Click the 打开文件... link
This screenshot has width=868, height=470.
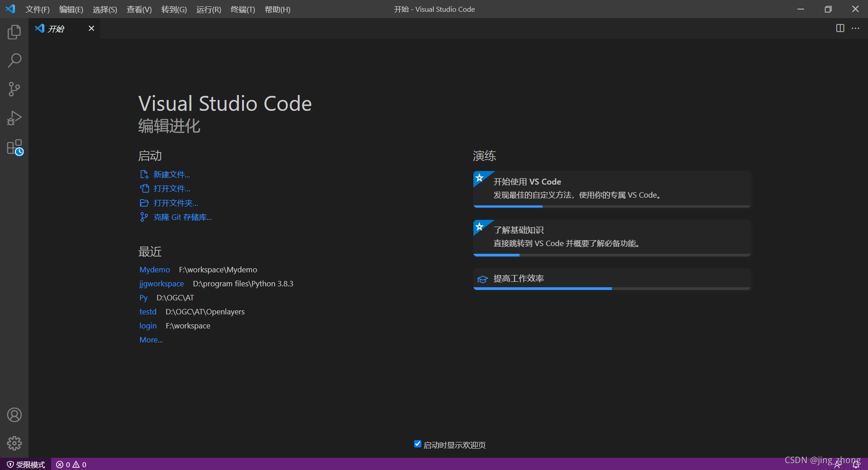pos(165,189)
